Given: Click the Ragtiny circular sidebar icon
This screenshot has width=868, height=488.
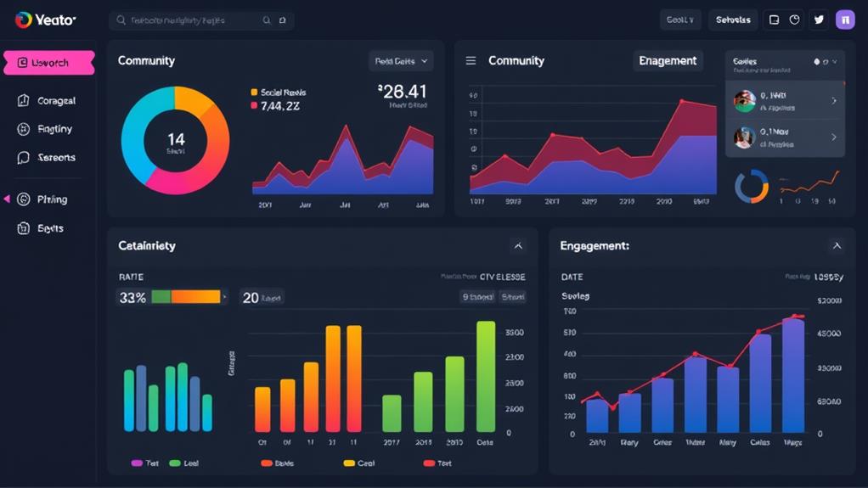Looking at the screenshot, I should tap(23, 129).
